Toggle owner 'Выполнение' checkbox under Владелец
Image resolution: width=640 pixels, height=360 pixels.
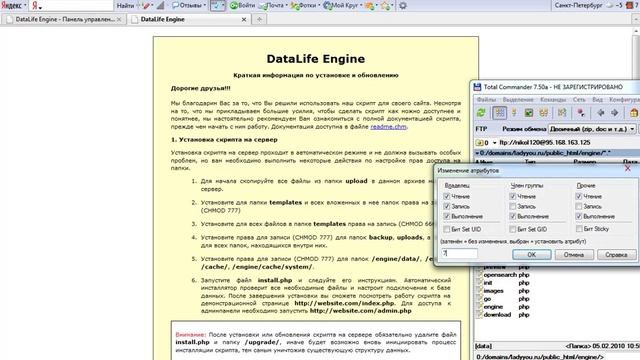click(x=447, y=216)
